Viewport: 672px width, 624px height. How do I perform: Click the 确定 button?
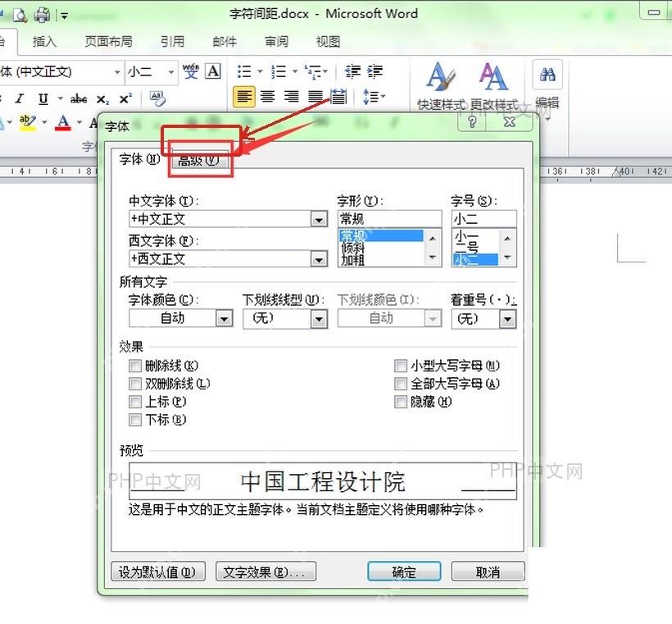(x=404, y=572)
